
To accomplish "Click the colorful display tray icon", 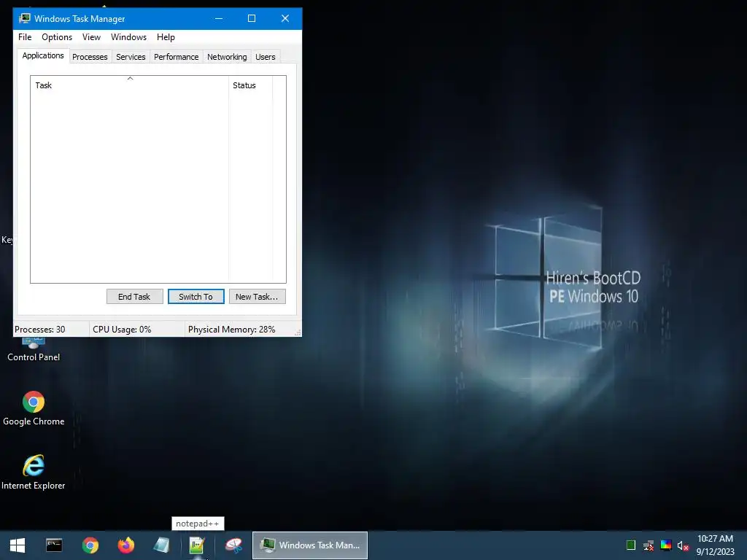I will coord(666,545).
